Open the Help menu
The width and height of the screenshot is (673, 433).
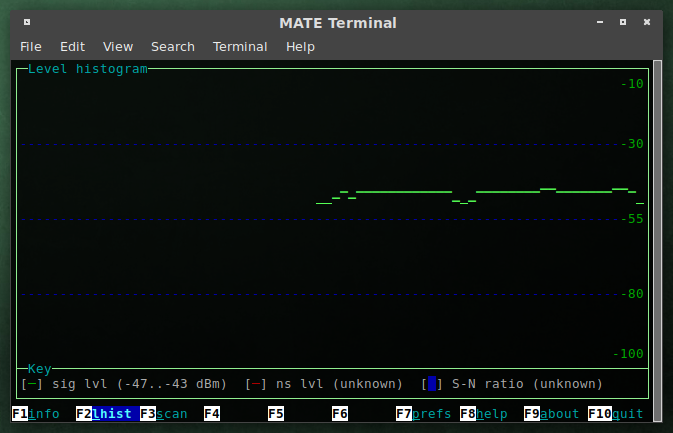(300, 46)
